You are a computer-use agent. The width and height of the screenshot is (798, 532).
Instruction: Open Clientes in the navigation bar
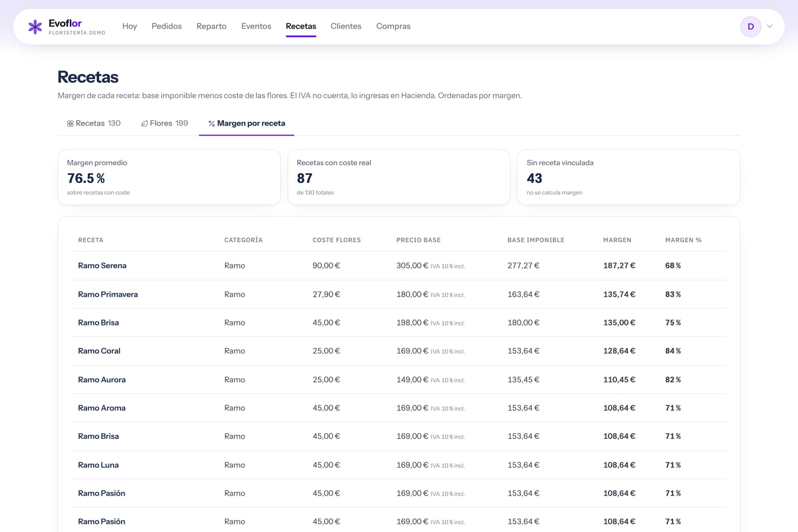tap(346, 26)
